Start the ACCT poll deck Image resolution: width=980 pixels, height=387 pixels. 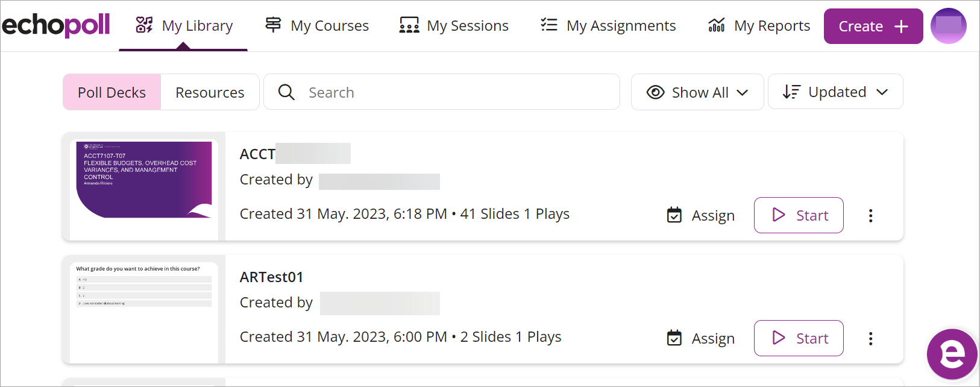click(799, 215)
